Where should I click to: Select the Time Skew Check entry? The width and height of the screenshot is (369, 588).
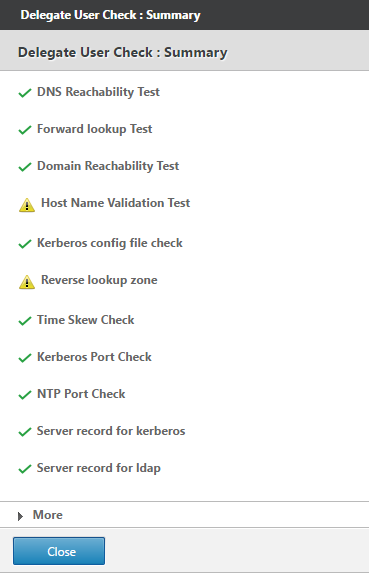pyautogui.click(x=86, y=320)
